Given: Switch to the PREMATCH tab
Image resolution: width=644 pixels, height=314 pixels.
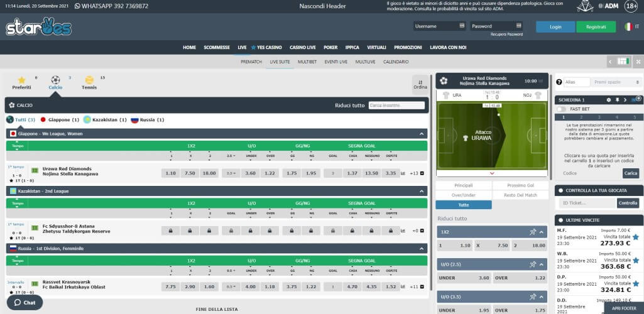Looking at the screenshot, I should coord(251,62).
